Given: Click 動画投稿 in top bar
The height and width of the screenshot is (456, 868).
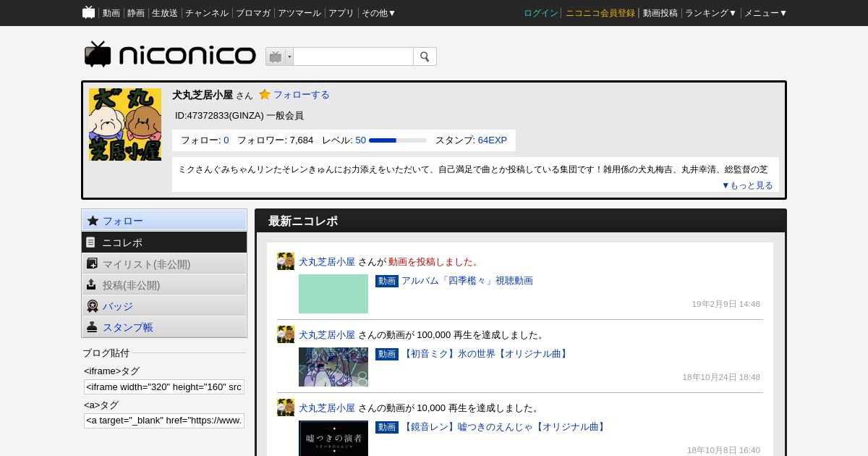Looking at the screenshot, I should click(x=660, y=13).
